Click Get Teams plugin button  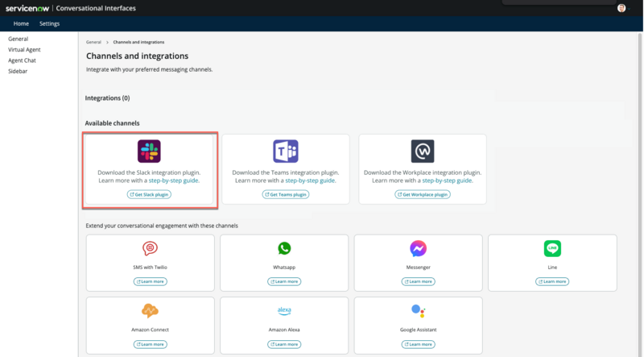[x=286, y=194]
